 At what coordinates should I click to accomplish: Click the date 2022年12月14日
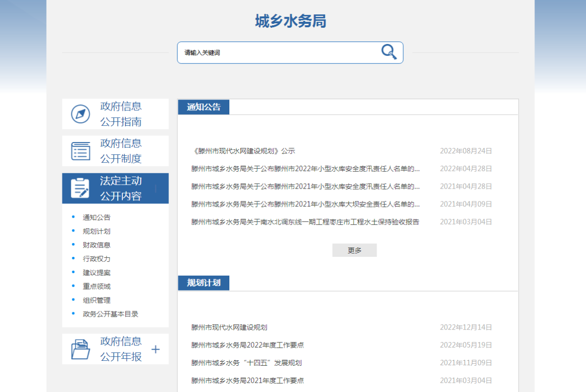pos(466,328)
